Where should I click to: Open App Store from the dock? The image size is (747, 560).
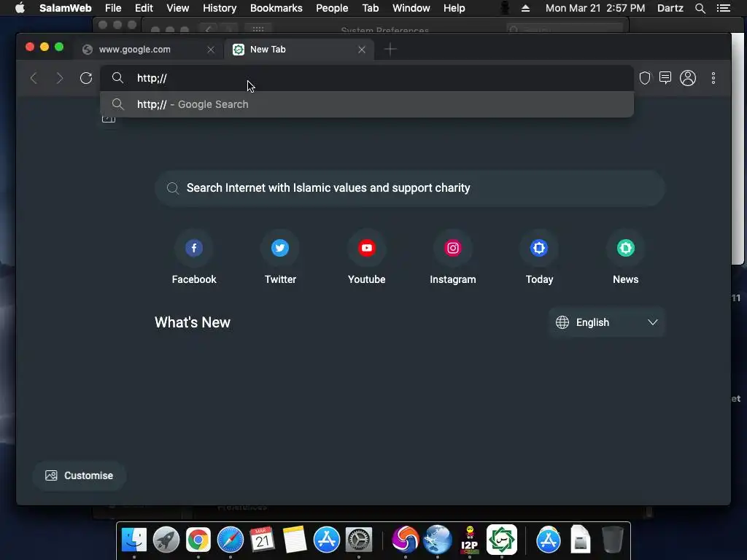click(327, 540)
